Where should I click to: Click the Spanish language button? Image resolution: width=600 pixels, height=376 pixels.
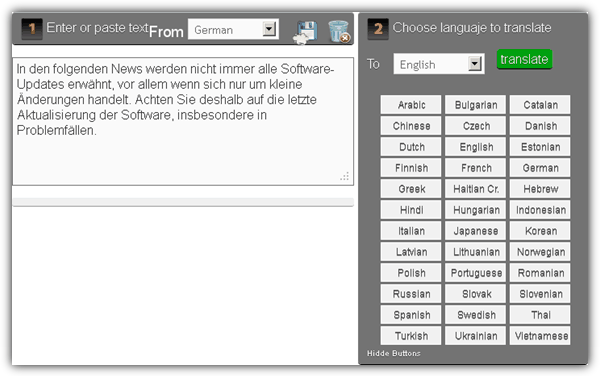(x=411, y=315)
